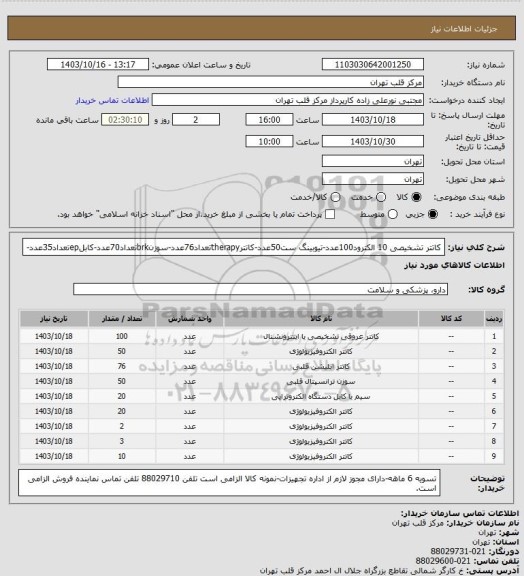Click the کد کالا column header
This screenshot has width=524, height=576.
coord(451,319)
